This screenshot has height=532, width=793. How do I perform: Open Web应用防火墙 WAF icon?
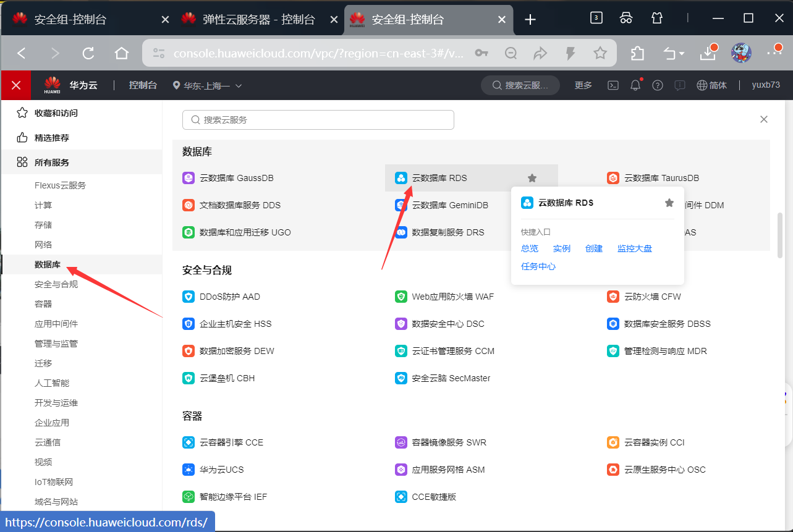tap(401, 297)
